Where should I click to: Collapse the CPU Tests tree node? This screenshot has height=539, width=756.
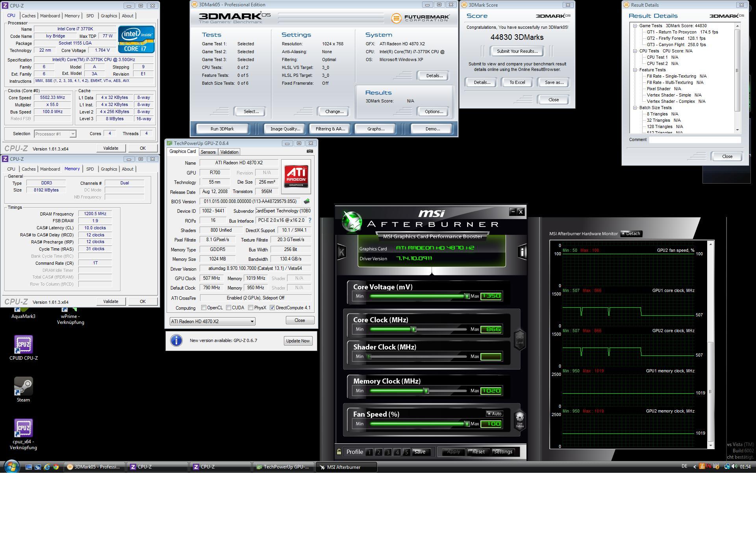pyautogui.click(x=635, y=51)
